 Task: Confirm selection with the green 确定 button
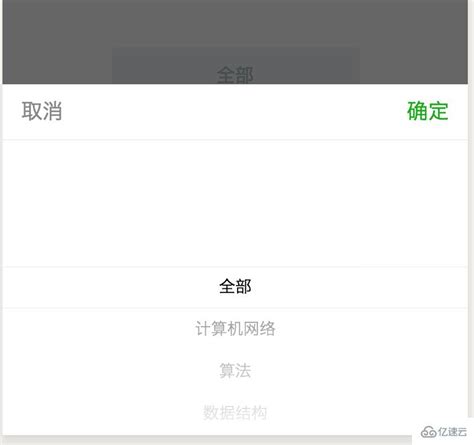pos(428,111)
